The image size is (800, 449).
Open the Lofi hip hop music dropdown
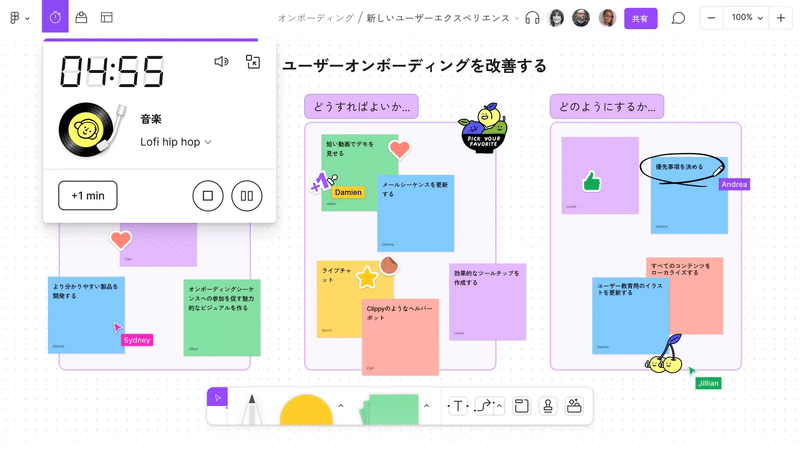point(176,142)
